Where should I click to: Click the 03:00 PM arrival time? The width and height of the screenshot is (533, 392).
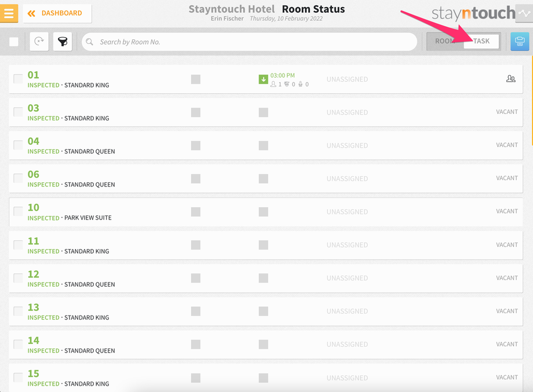pos(283,75)
